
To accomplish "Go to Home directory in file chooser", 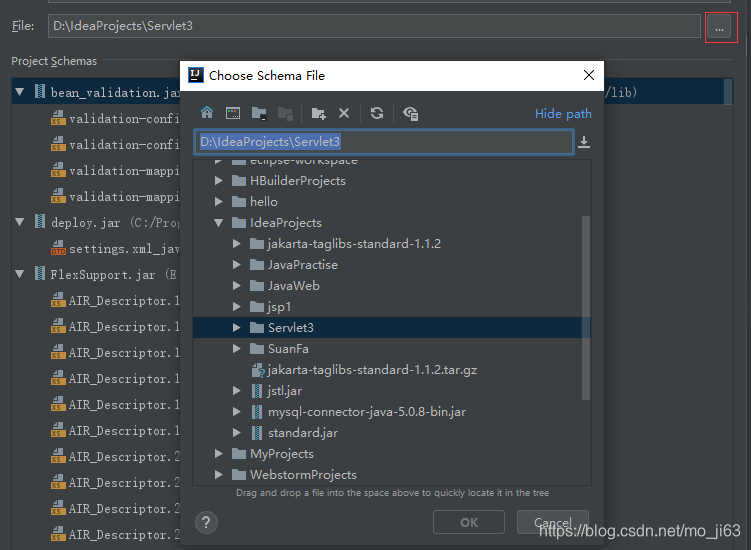I will click(x=207, y=113).
